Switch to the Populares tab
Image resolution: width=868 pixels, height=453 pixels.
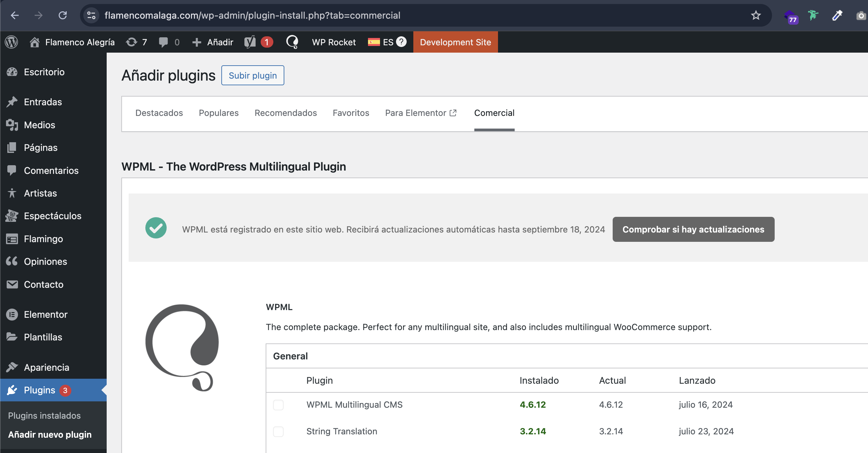(x=218, y=113)
